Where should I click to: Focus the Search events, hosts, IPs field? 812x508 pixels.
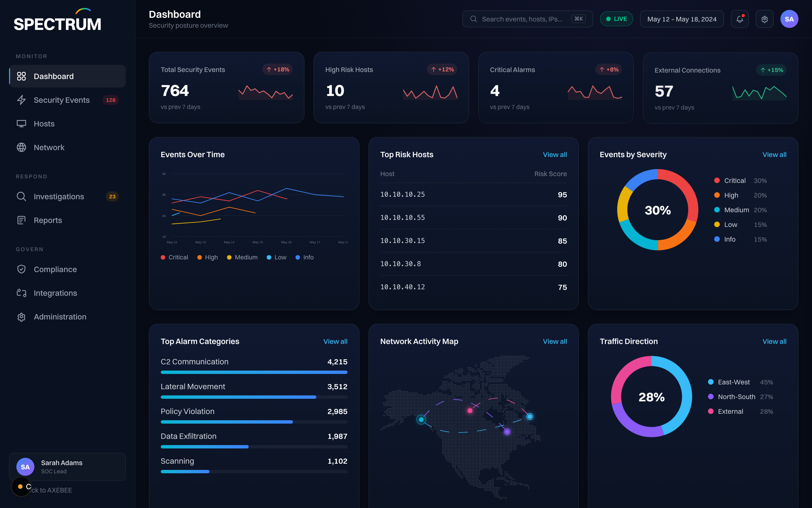point(528,19)
